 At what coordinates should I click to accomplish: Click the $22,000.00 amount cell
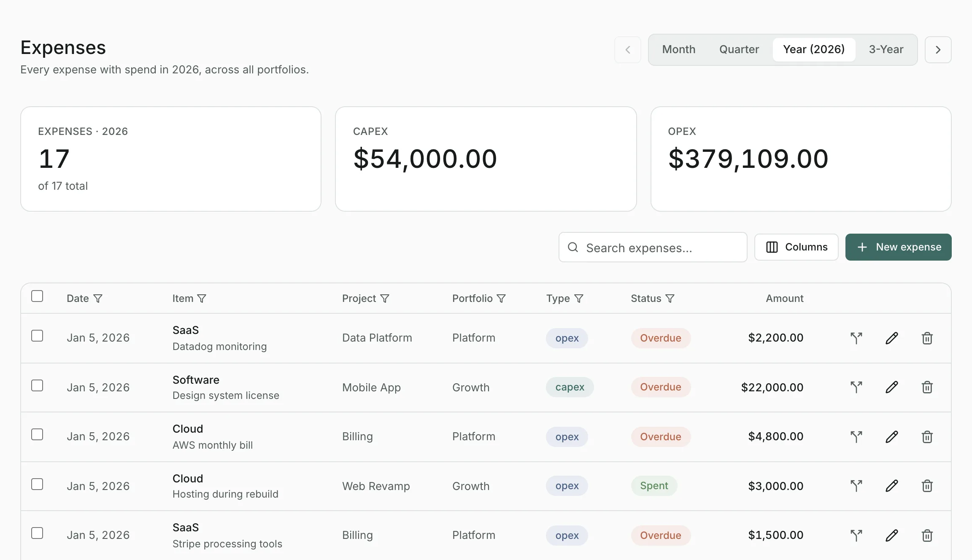(772, 388)
